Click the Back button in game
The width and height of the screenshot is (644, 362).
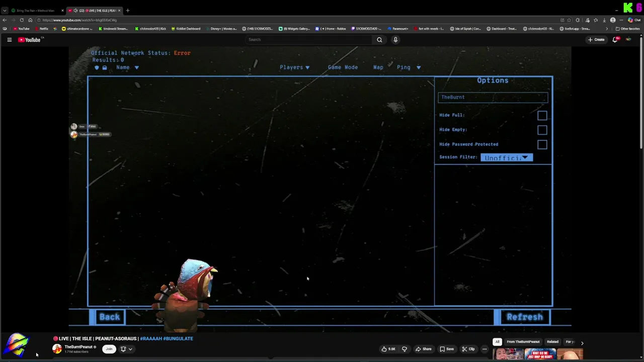coord(109,317)
